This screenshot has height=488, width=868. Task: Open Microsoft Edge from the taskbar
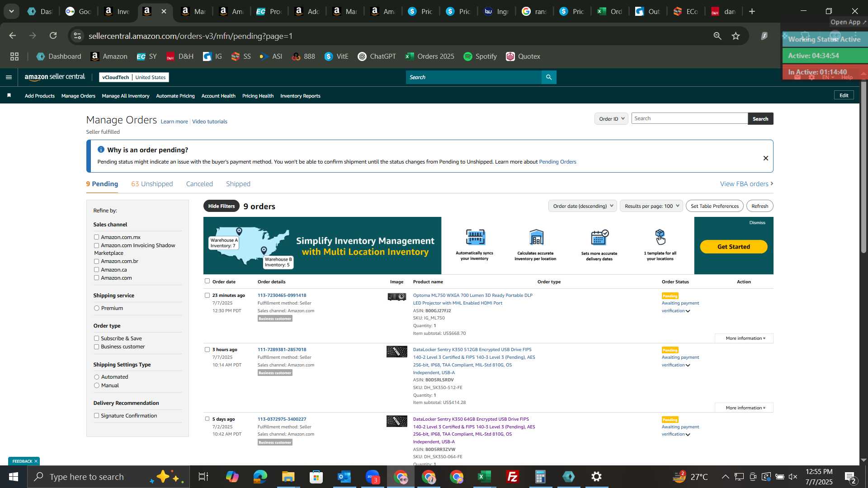pos(260,477)
